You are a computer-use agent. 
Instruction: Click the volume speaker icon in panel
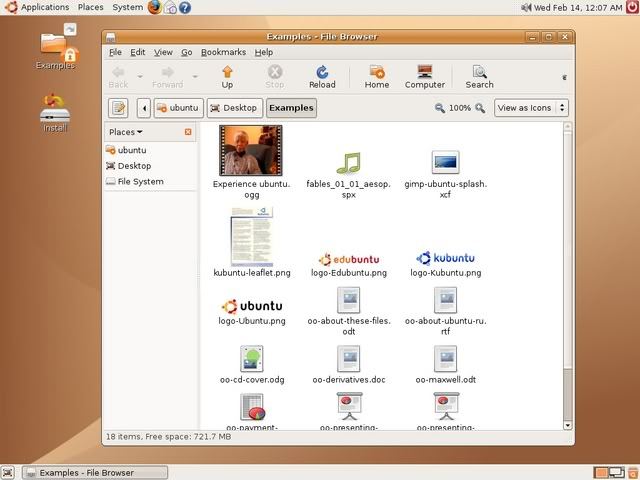point(526,7)
